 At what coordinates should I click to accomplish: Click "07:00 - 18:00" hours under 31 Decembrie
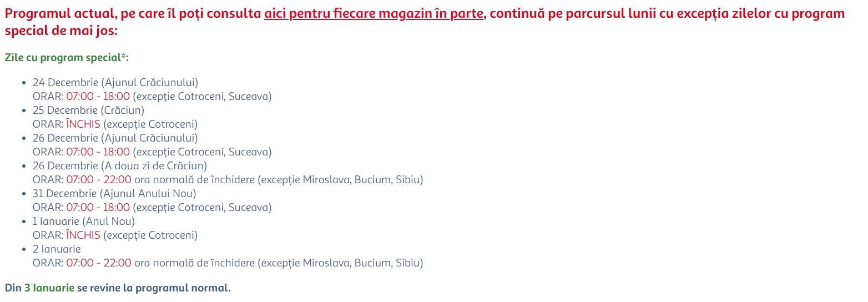click(98, 208)
